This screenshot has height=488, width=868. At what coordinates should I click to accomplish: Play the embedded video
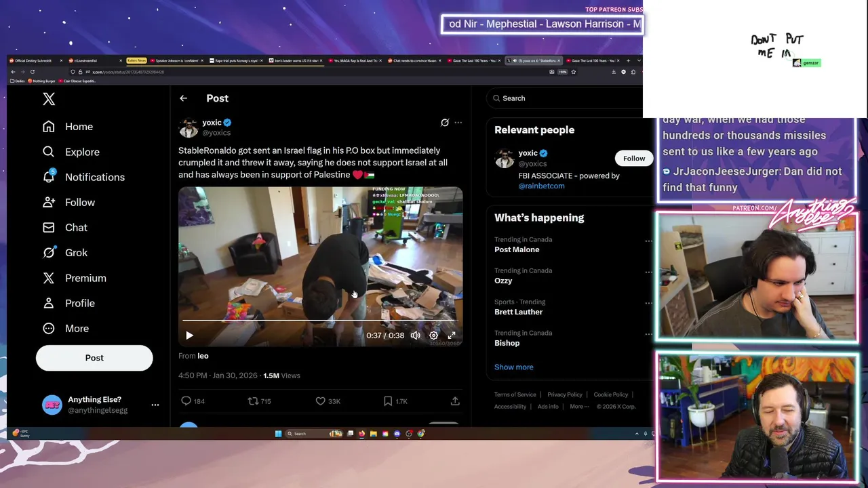point(189,335)
